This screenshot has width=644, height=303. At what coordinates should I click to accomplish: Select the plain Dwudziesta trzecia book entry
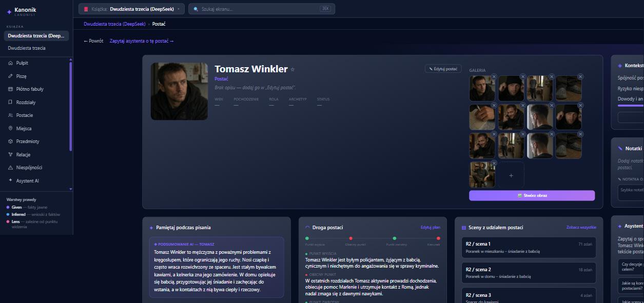pos(27,48)
